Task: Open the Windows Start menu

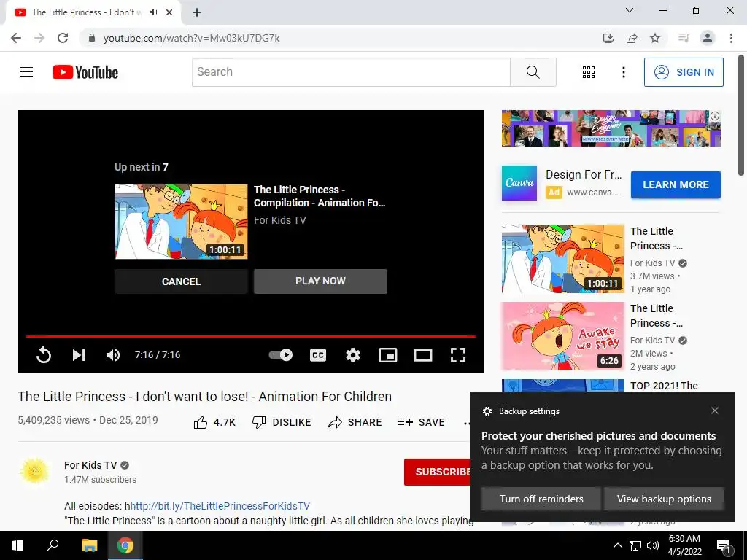Action: (18, 545)
